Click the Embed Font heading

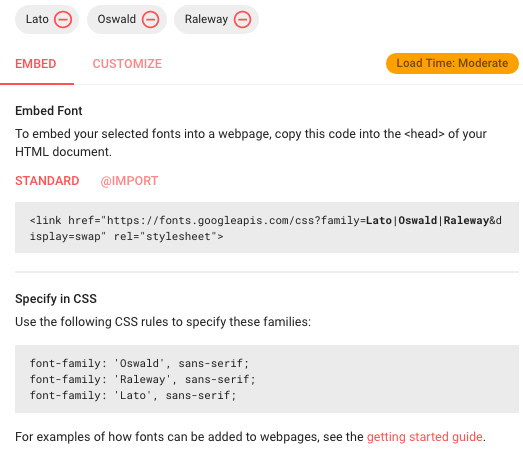(x=49, y=111)
